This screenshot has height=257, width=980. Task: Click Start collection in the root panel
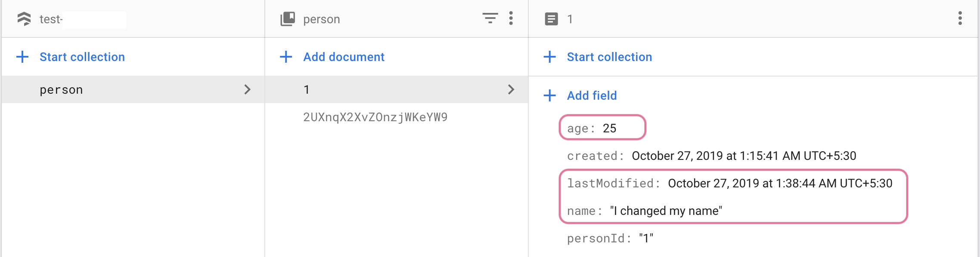pyautogui.click(x=82, y=57)
